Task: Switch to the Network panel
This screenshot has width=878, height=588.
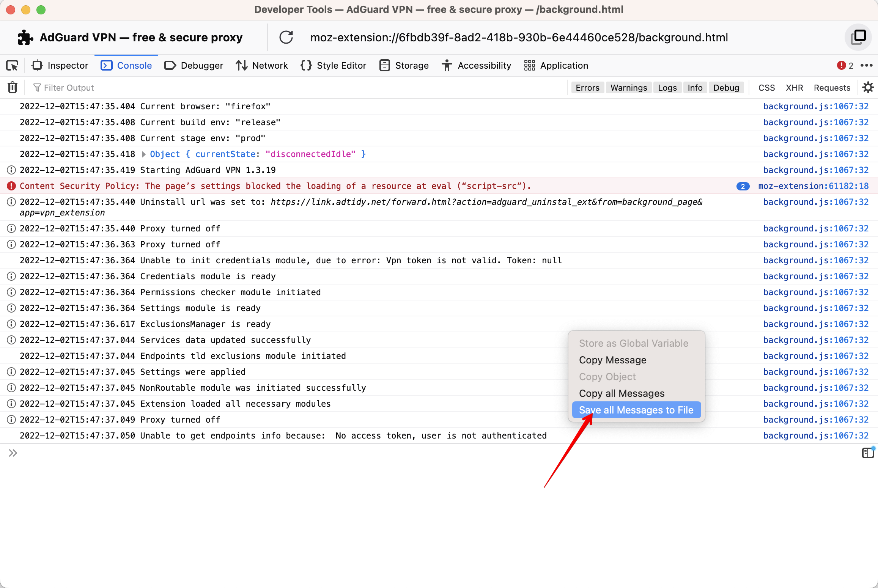Action: 271,66
